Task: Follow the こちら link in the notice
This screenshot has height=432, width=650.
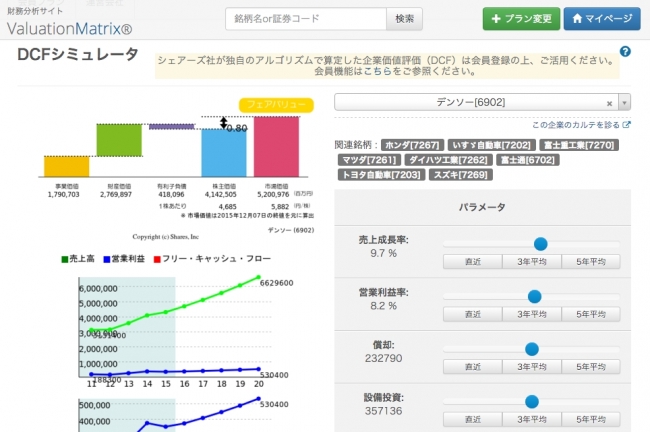Action: [377, 71]
